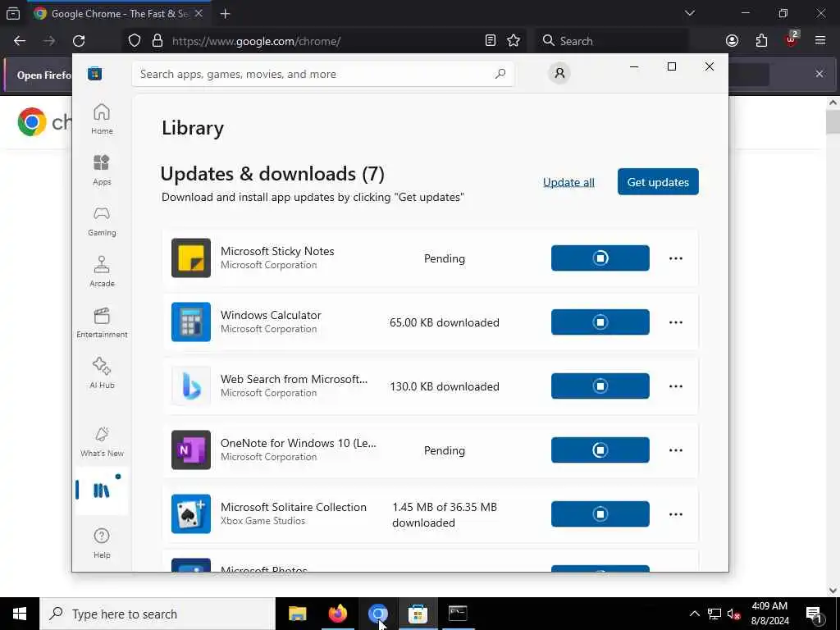This screenshot has height=630, width=840.
Task: Open more options for Solitaire Collection
Action: tap(676, 514)
